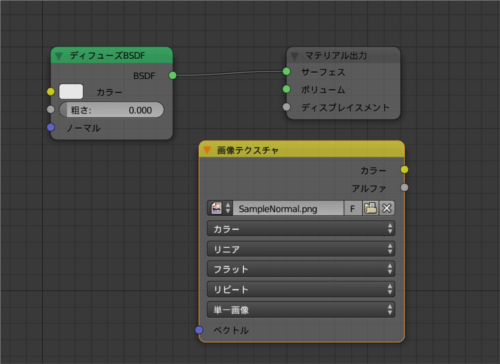
Task: Select the 画像テクスチャ node title
Action: (248, 150)
